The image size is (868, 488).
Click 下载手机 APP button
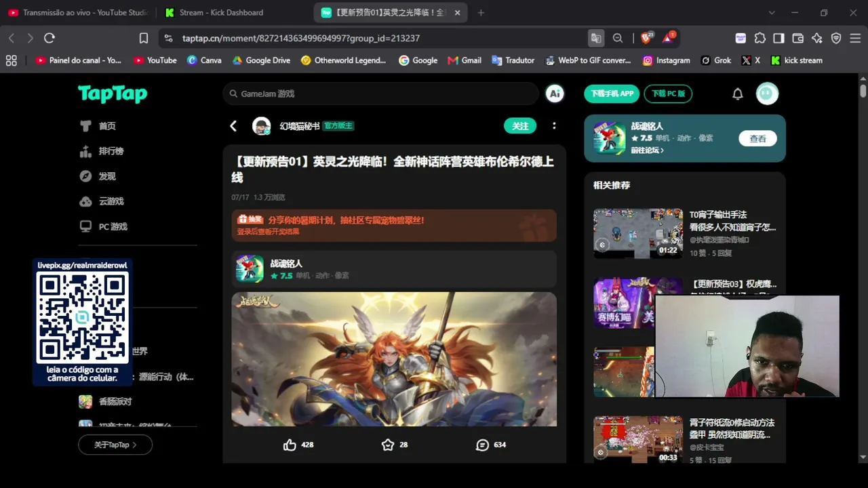click(x=612, y=94)
